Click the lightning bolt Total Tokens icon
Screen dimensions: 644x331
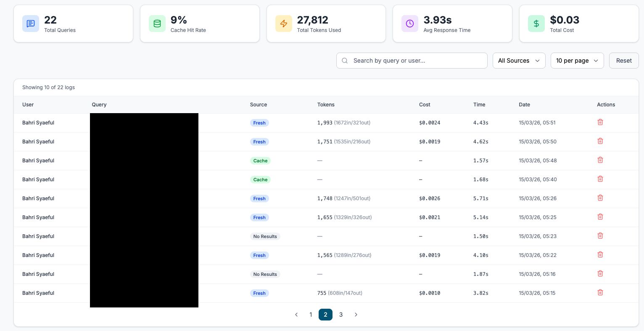(283, 24)
